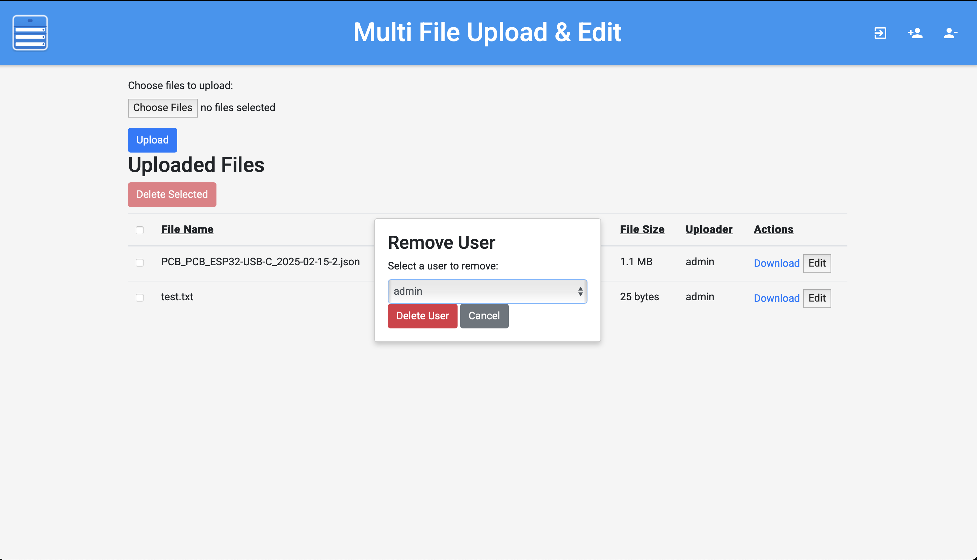This screenshot has width=977, height=560.
Task: Download the PCB_PCB_ESP32-USB-C json file
Action: 776,263
